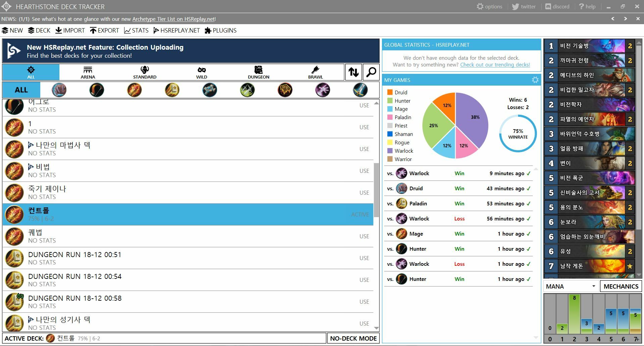This screenshot has width=644, height=346.
Task: Select the WILD deck type filter
Action: coord(202,72)
